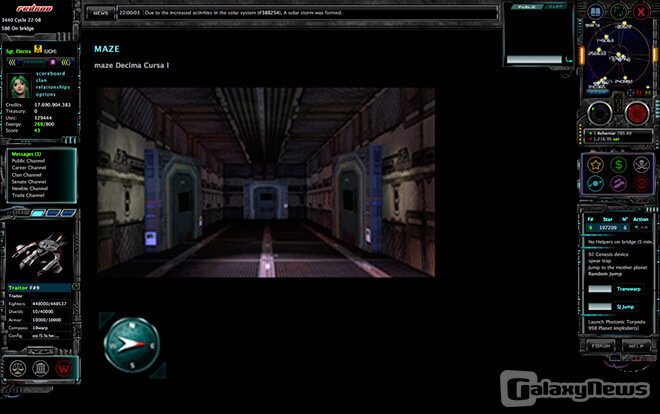Click the Credits value 17.690.904.383
Screen dimensions: 660x414
pyautogui.click(x=52, y=105)
